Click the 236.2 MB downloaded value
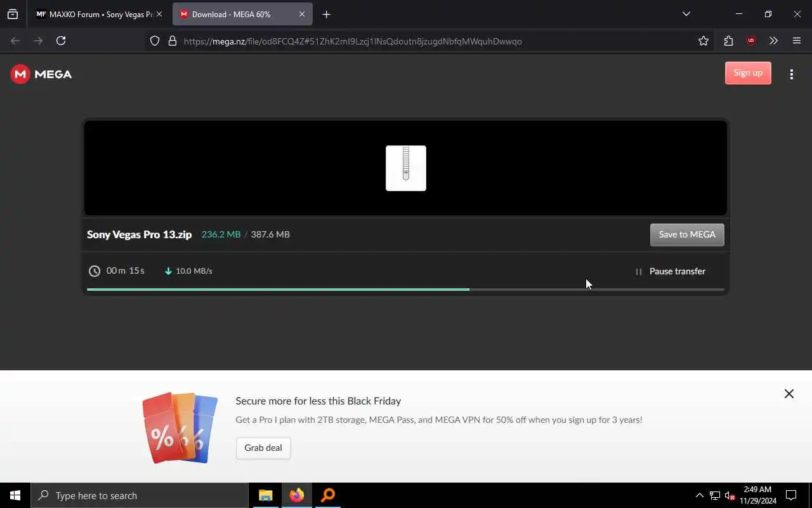Viewport: 812px width, 508px height. click(x=221, y=234)
